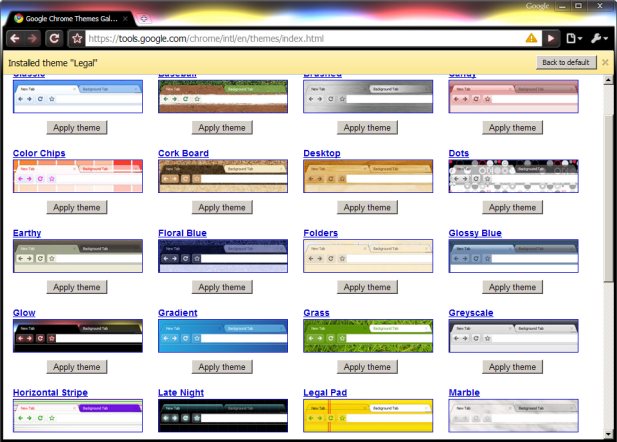Go forward with the browser forward arrow
This screenshot has height=442, width=617.
click(33, 39)
